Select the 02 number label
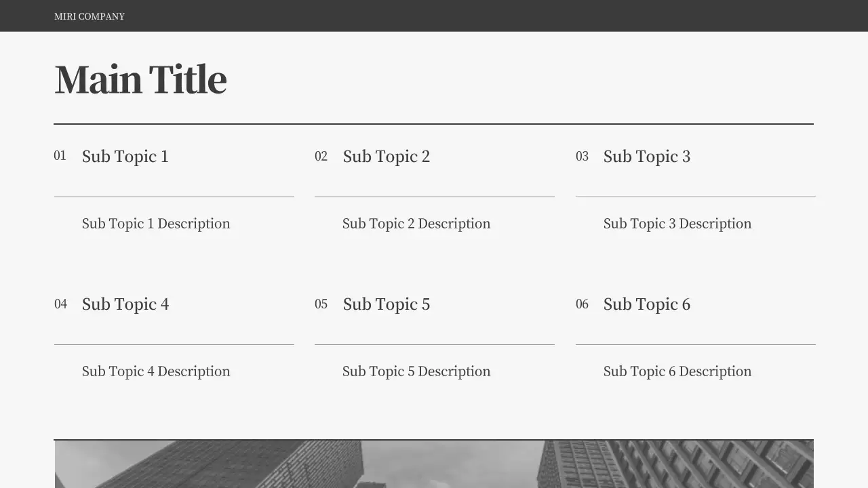Image resolution: width=868 pixels, height=488 pixels. point(321,157)
